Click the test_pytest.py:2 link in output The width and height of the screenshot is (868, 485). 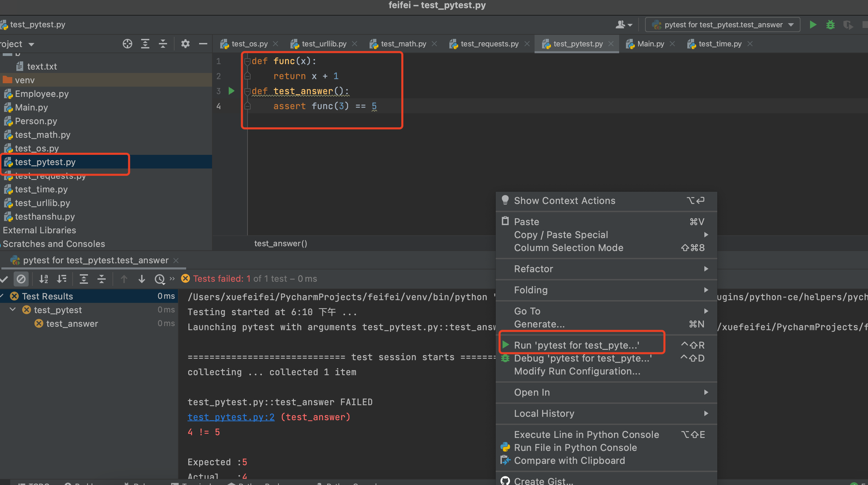pyautogui.click(x=231, y=417)
